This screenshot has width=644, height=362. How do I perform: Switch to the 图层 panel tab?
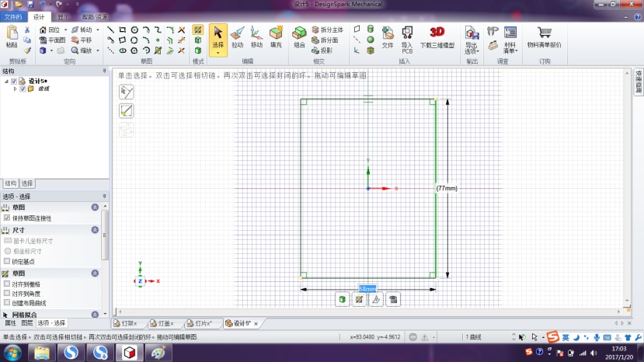pyautogui.click(x=26, y=323)
